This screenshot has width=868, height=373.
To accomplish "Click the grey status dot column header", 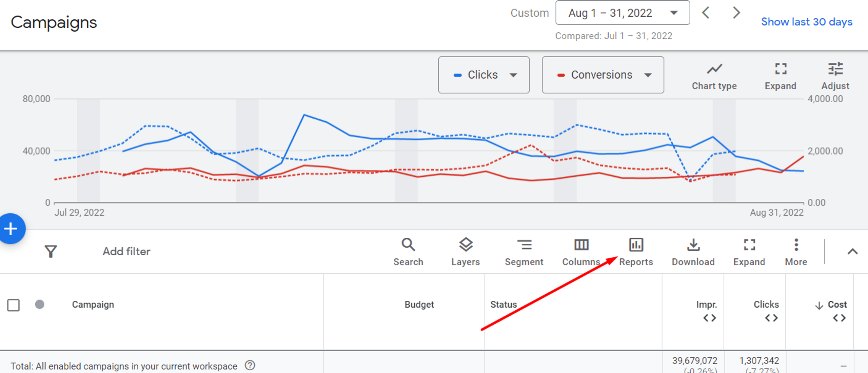I will pyautogui.click(x=40, y=304).
